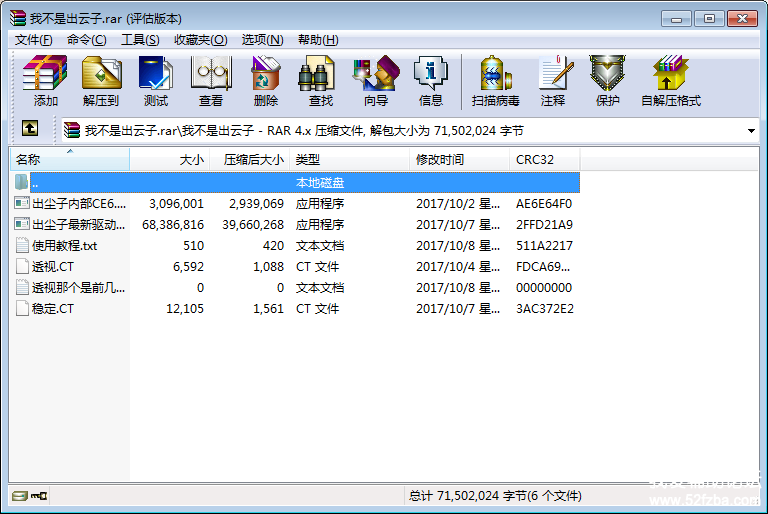Click size value 68,386,816

tap(173, 224)
